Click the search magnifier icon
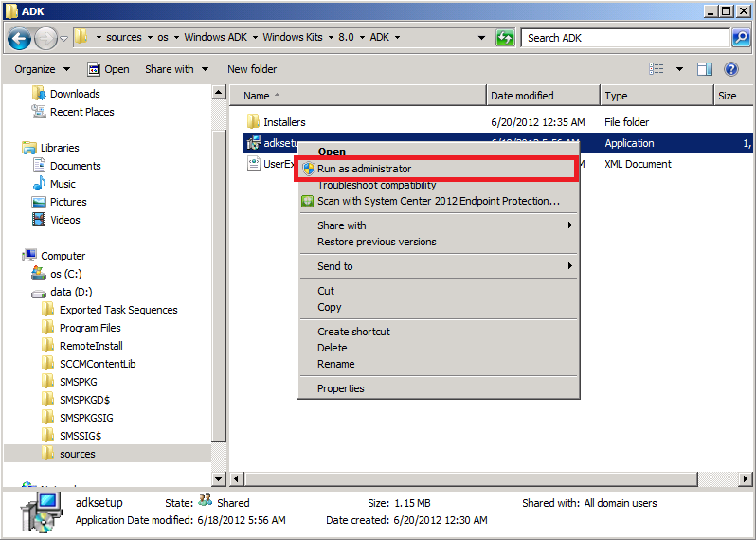 [741, 38]
